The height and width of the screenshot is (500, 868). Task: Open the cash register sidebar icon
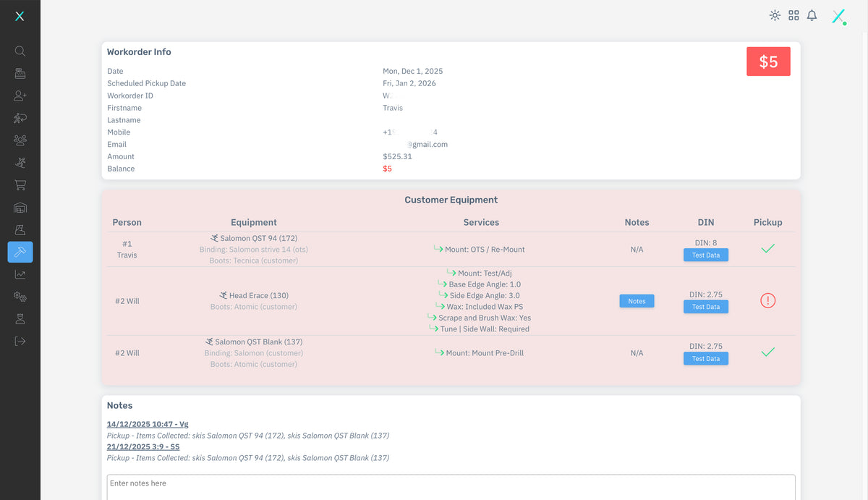(20, 73)
